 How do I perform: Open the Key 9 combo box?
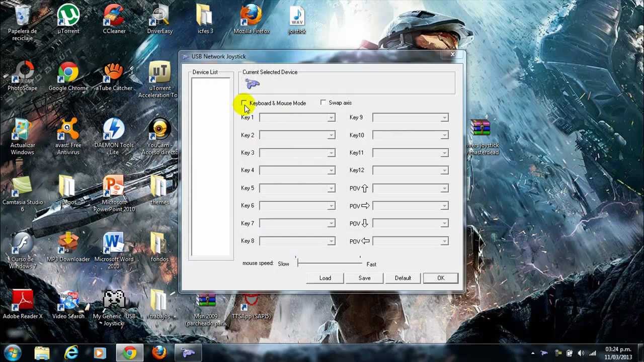pyautogui.click(x=411, y=118)
